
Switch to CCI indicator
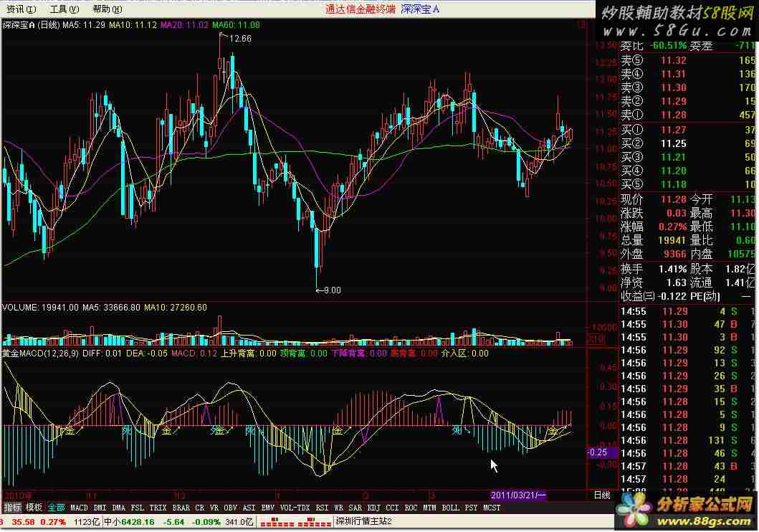coord(392,508)
